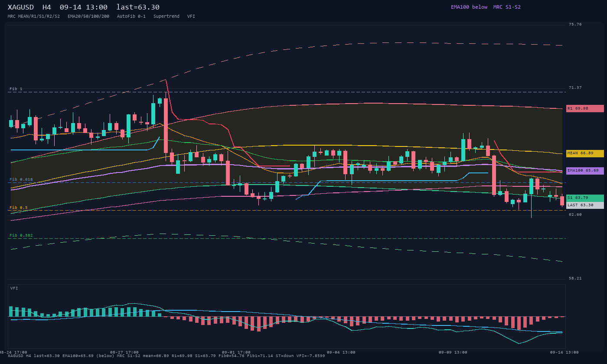Click "last=63.30" in the chart title
Image resolution: width=607 pixels, height=364 pixels.
tap(138, 7)
